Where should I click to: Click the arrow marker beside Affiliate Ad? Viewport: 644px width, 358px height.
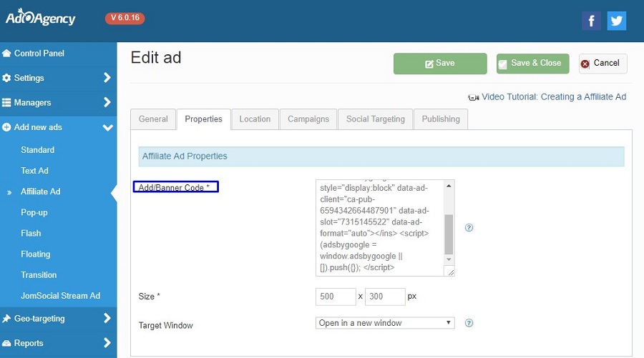(9, 192)
